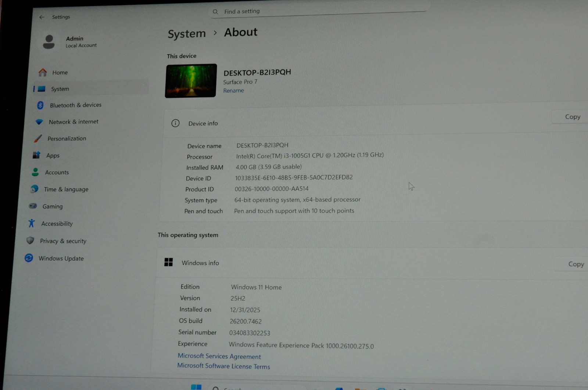Select serial number 034083302253

250,333
